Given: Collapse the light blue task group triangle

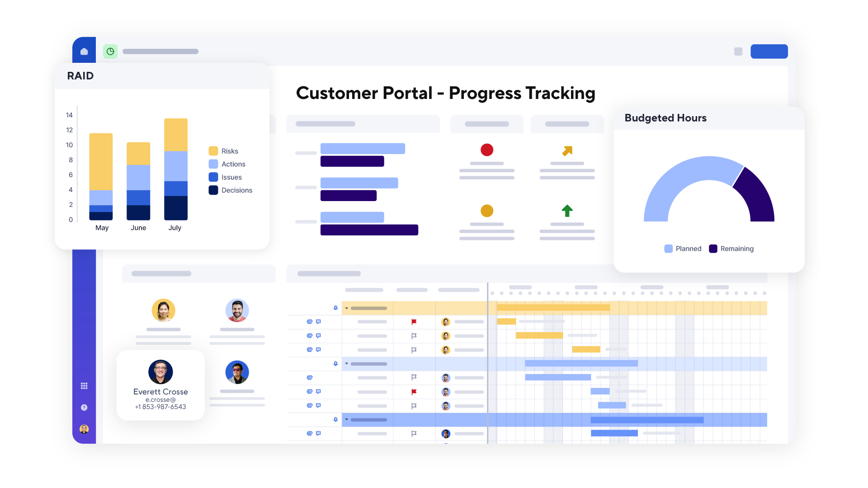Looking at the screenshot, I should 347,364.
